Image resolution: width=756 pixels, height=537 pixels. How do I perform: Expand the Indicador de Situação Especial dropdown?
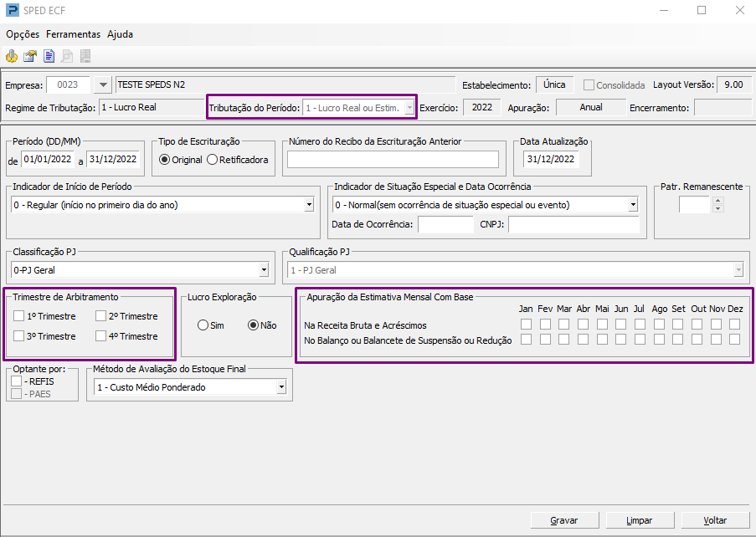coord(633,205)
